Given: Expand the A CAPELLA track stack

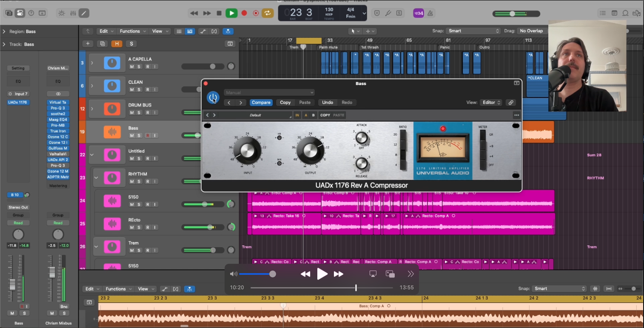Looking at the screenshot, I should coord(92,63).
